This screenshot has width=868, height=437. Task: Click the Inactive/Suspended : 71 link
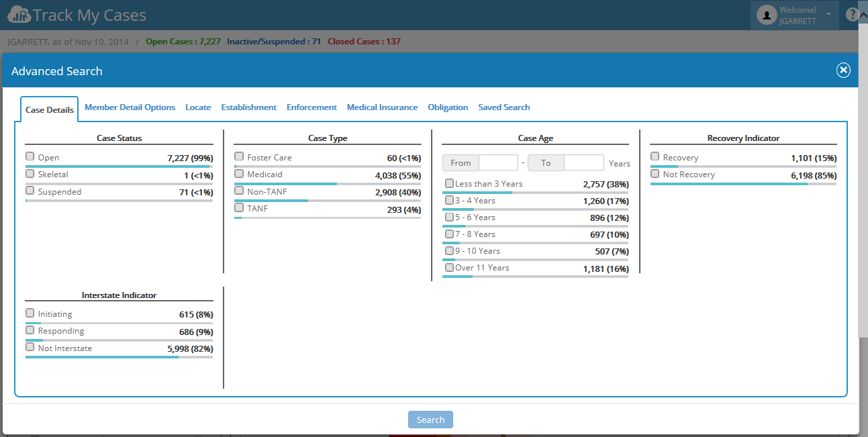point(274,42)
